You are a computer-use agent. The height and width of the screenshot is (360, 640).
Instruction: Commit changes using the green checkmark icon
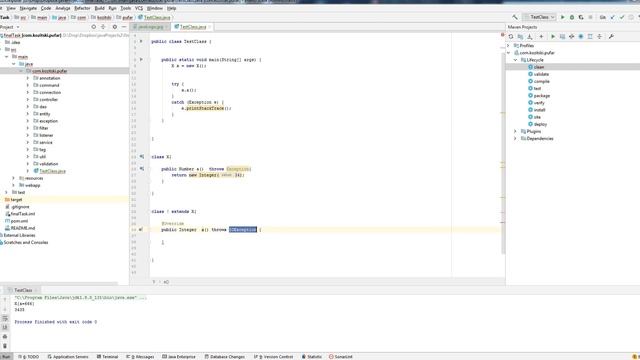tap(622, 17)
